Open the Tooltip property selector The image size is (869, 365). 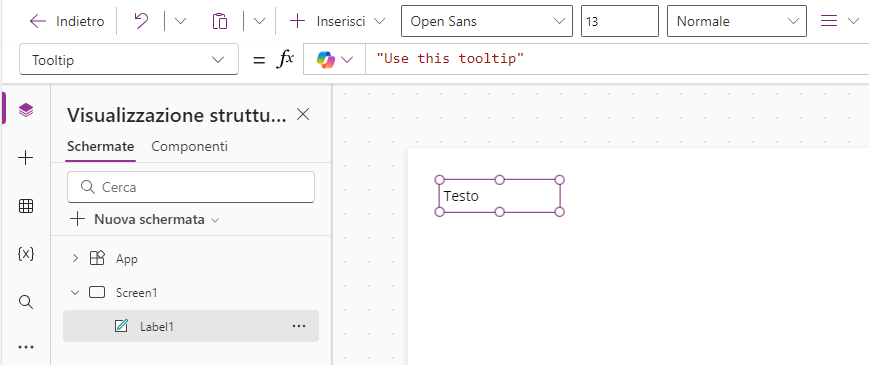[x=129, y=59]
